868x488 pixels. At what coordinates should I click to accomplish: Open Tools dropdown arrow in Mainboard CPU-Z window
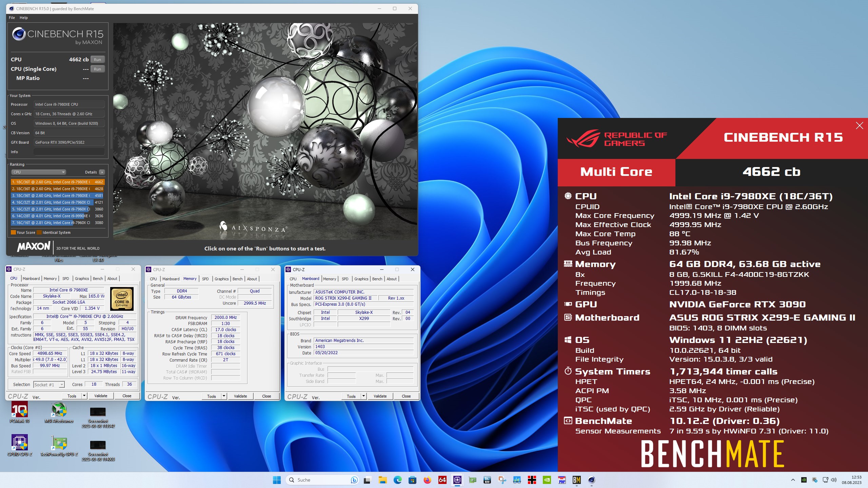pos(363,396)
